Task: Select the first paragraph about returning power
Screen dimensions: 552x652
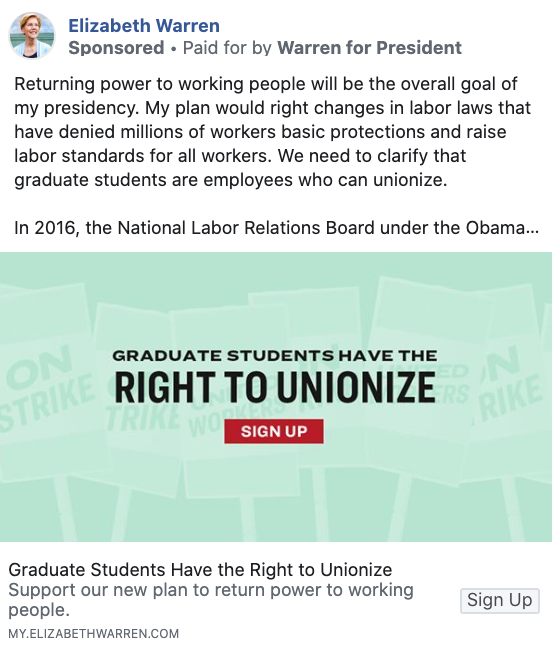Action: pyautogui.click(x=273, y=132)
